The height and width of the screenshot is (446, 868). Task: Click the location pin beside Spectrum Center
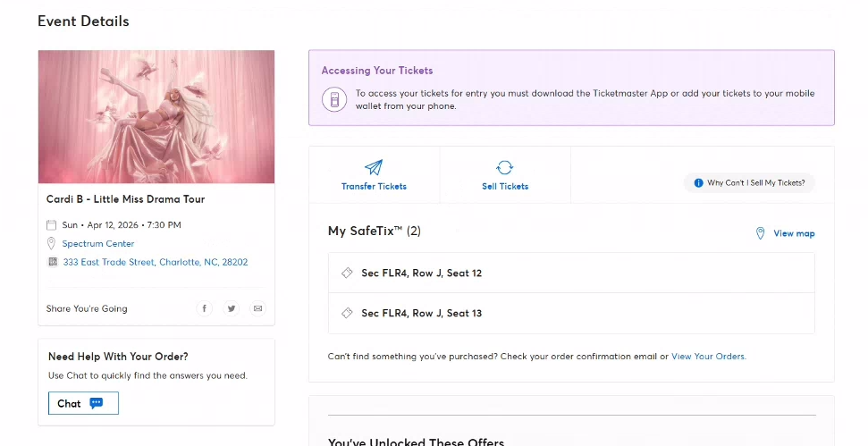(52, 243)
